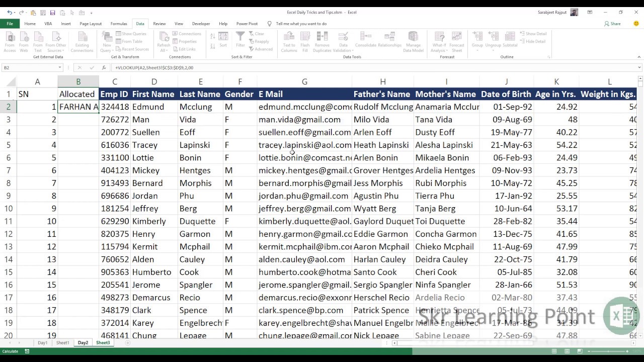Switch to Page Layout view icon

coord(567,351)
